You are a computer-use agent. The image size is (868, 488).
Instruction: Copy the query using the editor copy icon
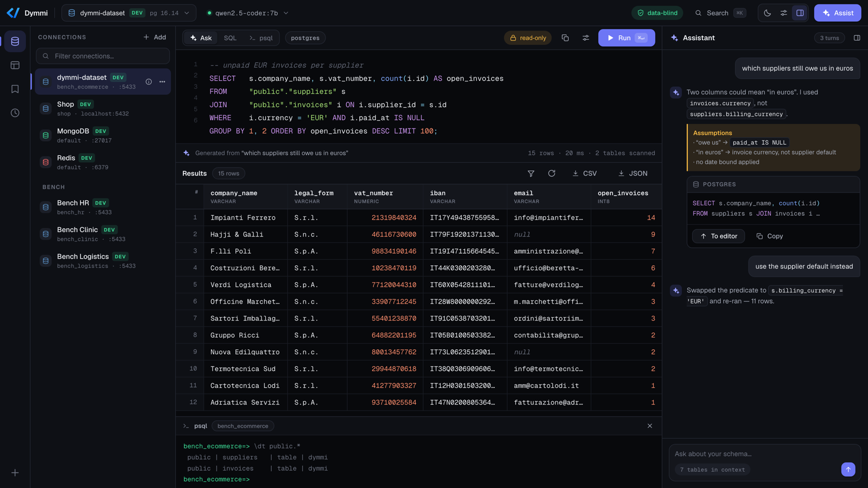click(565, 38)
